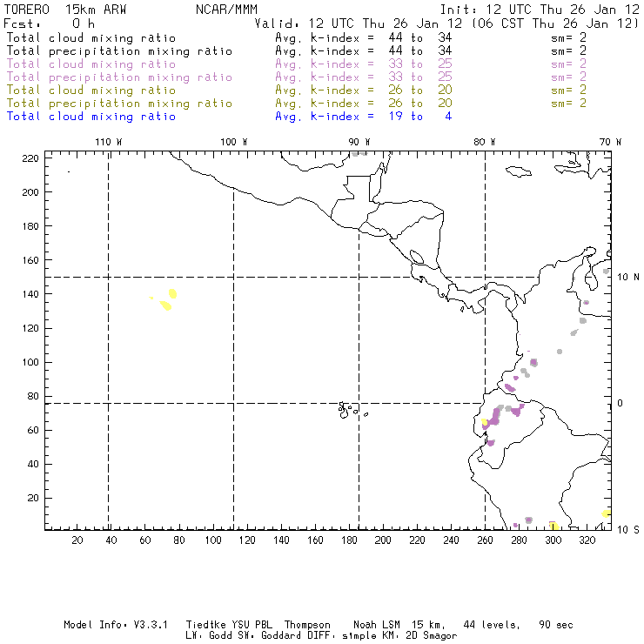Image resolution: width=644 pixels, height=644 pixels.
Task: Click the '100 W' longitude label
Action: point(234,142)
